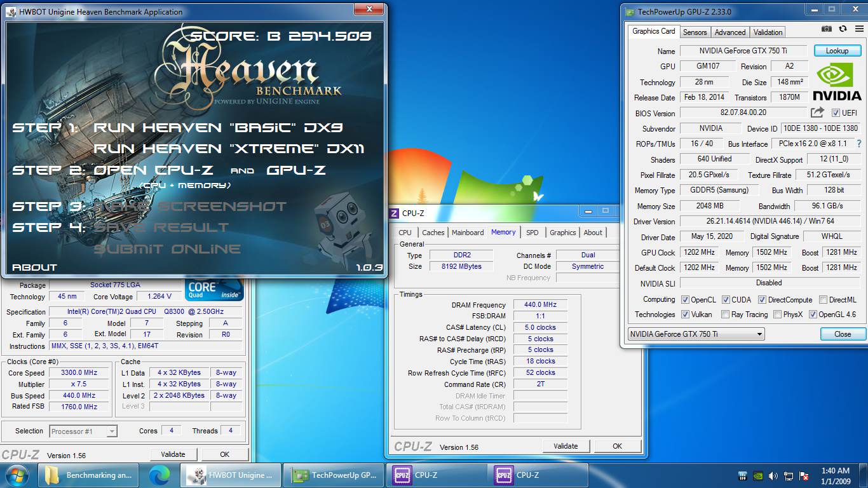This screenshot has height=488, width=868.
Task: Click the NVIDIA tray icon
Action: coord(758,476)
